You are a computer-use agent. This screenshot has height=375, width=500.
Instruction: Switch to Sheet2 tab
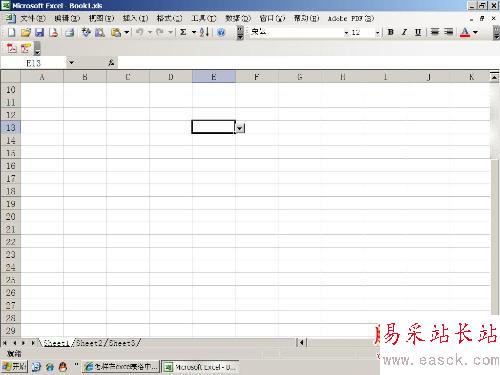(x=89, y=343)
